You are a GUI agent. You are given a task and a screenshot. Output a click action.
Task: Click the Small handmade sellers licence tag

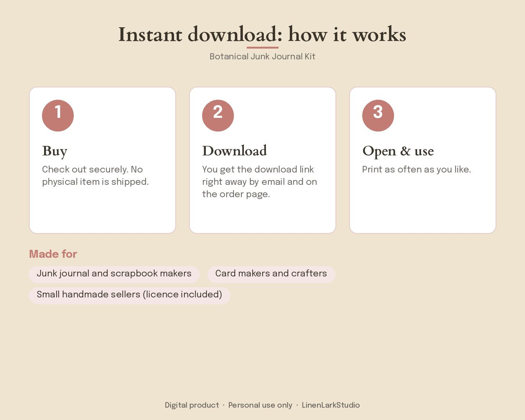point(129,295)
